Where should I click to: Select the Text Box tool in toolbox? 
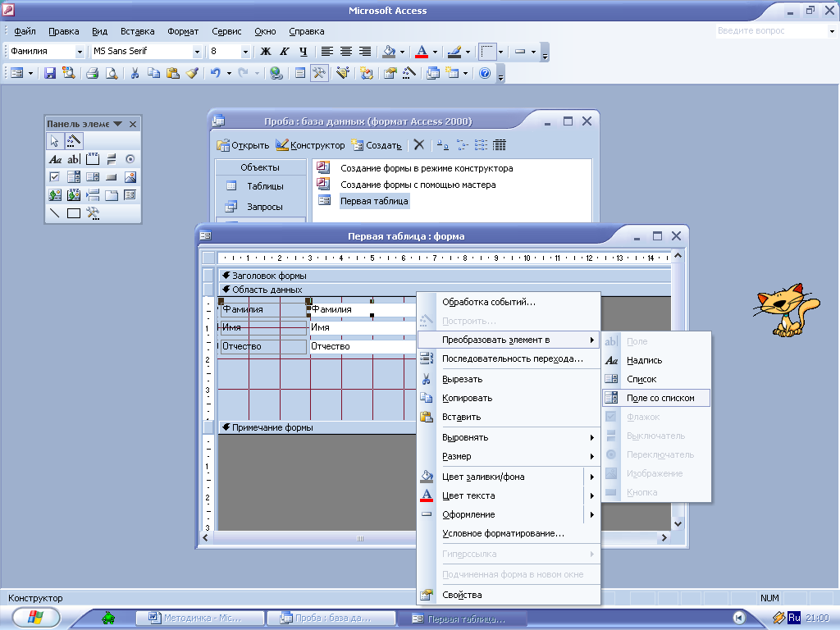click(73, 159)
